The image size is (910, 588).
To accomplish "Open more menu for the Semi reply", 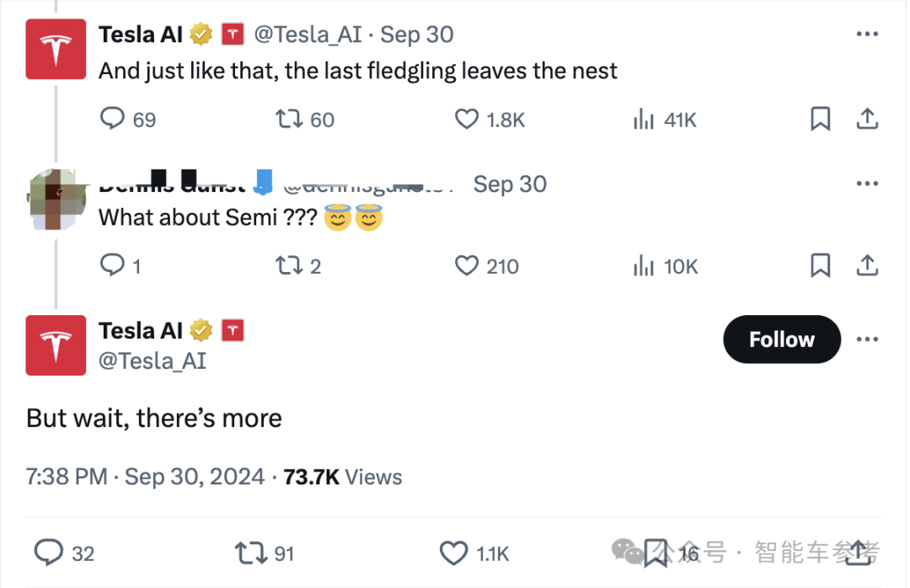I will [x=867, y=184].
